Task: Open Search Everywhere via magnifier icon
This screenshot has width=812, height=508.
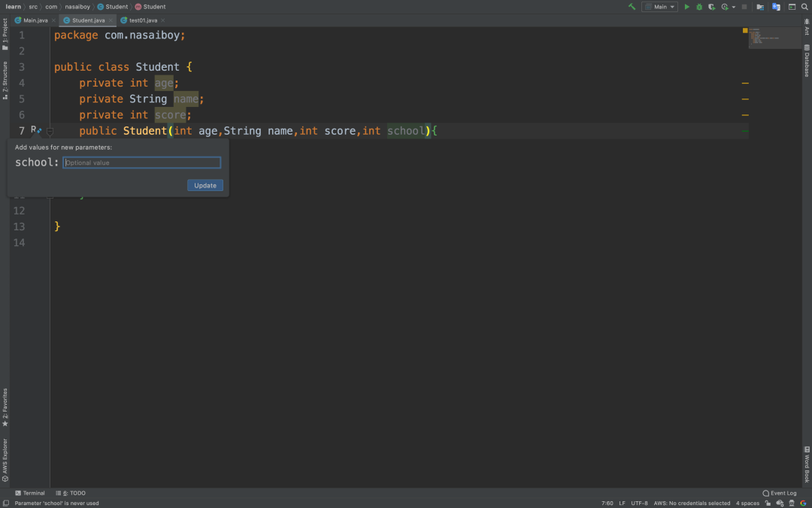Action: point(804,6)
